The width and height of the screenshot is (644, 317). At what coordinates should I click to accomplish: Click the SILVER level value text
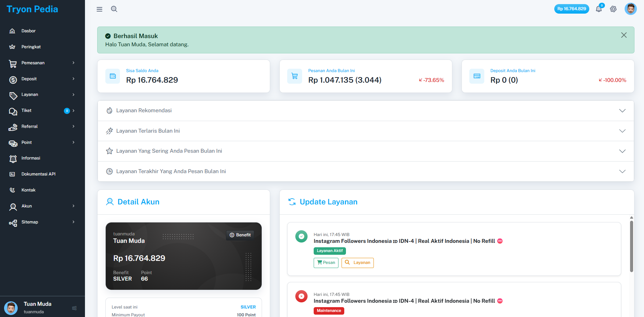pos(248,307)
